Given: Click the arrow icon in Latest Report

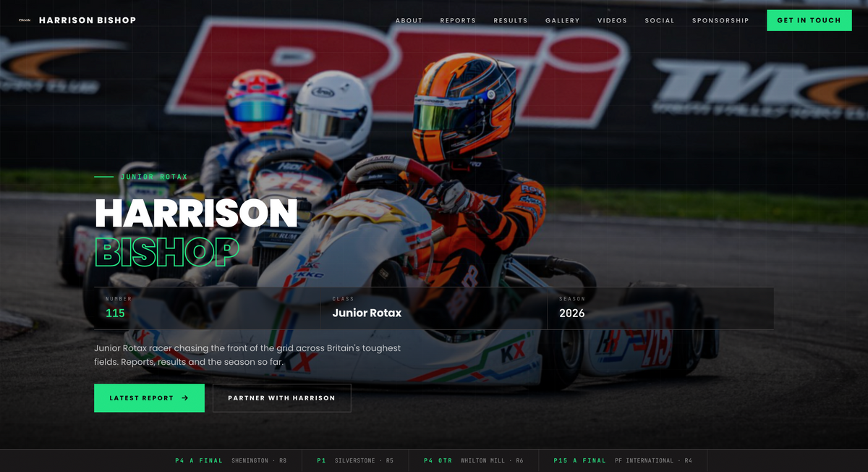Looking at the screenshot, I should tap(185, 398).
